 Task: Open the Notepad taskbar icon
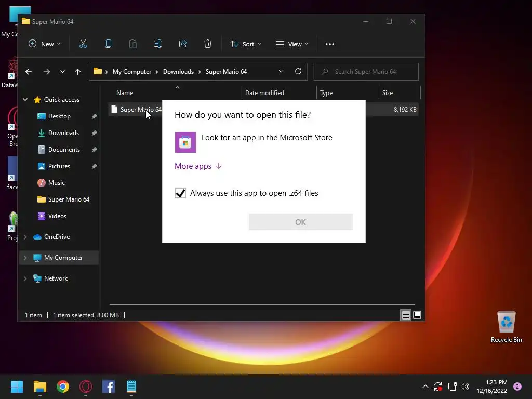point(131,387)
